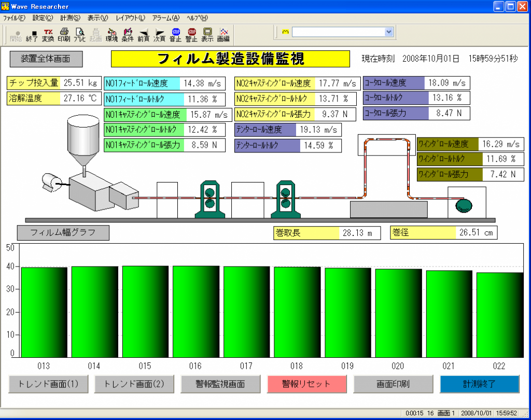Click the greyed-out 起画 toolbar icon
Screen dimensions: 531x420
pyautogui.click(x=95, y=35)
